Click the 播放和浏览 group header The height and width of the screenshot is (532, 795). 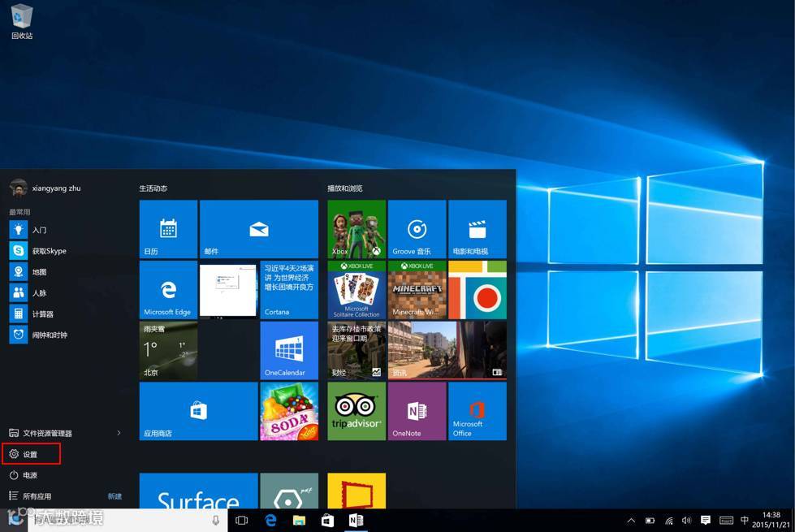point(345,188)
